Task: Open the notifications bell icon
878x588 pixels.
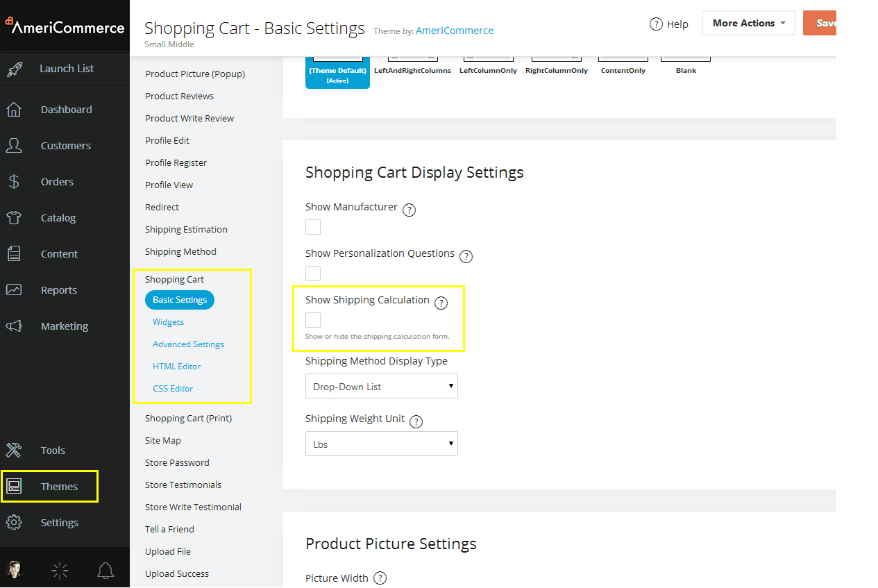Action: [105, 570]
